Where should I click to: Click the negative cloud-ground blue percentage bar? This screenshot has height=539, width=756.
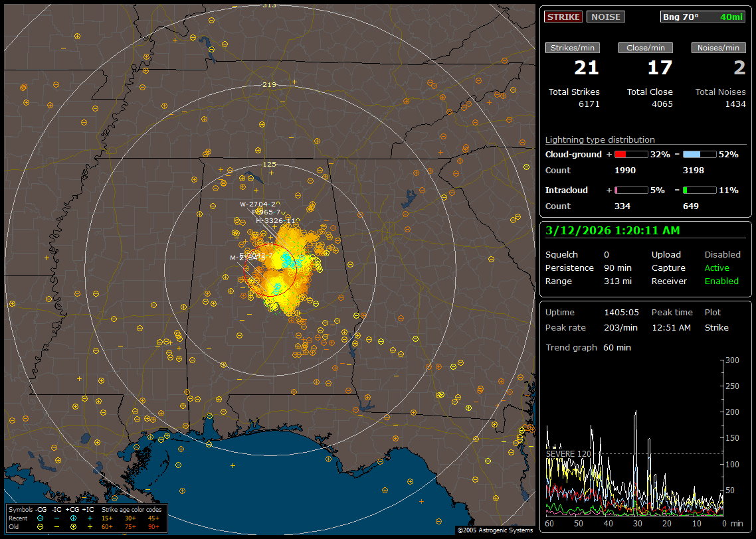[x=700, y=154]
